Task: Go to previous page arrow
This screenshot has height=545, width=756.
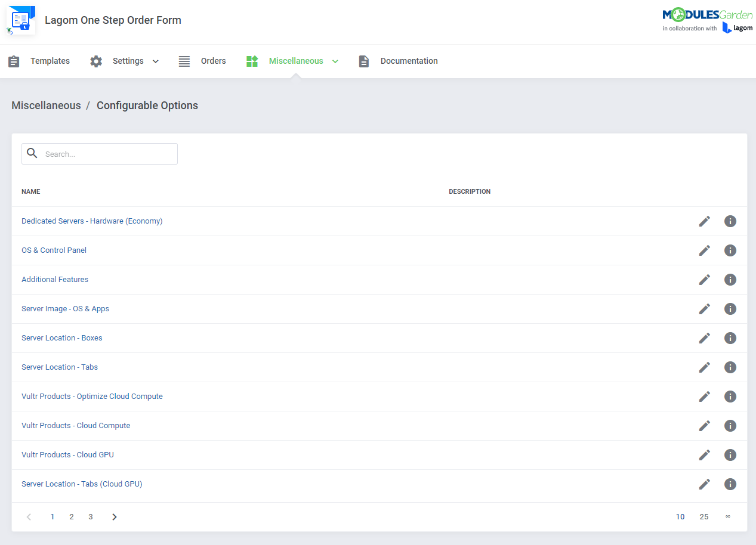Action: point(29,517)
